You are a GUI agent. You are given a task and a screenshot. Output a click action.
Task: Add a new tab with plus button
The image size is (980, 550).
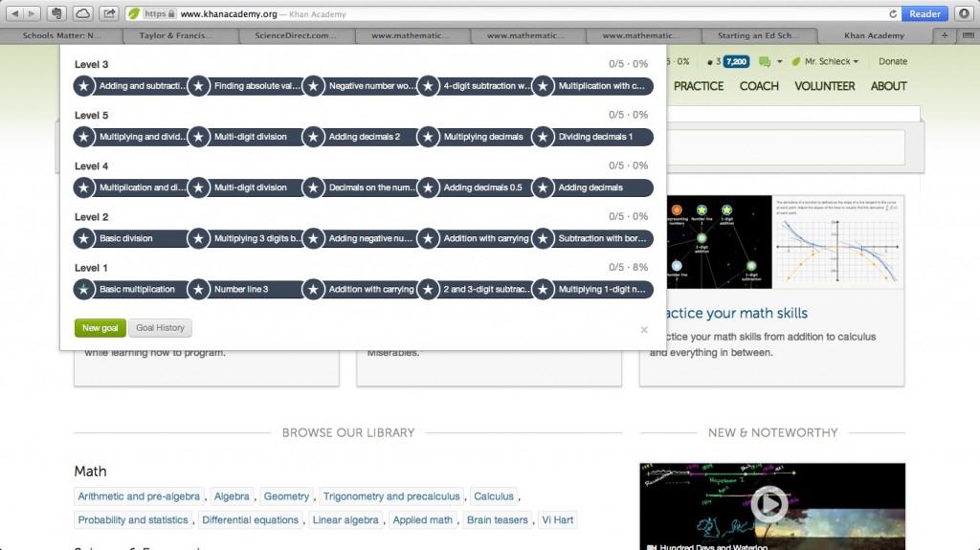(945, 35)
